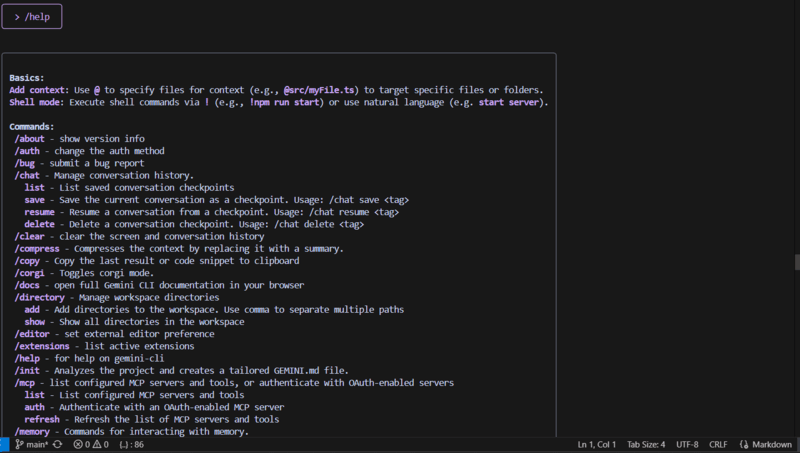Click the vertical scrollbar thumb on right edge
This screenshot has width=800, height=453.
point(796,262)
